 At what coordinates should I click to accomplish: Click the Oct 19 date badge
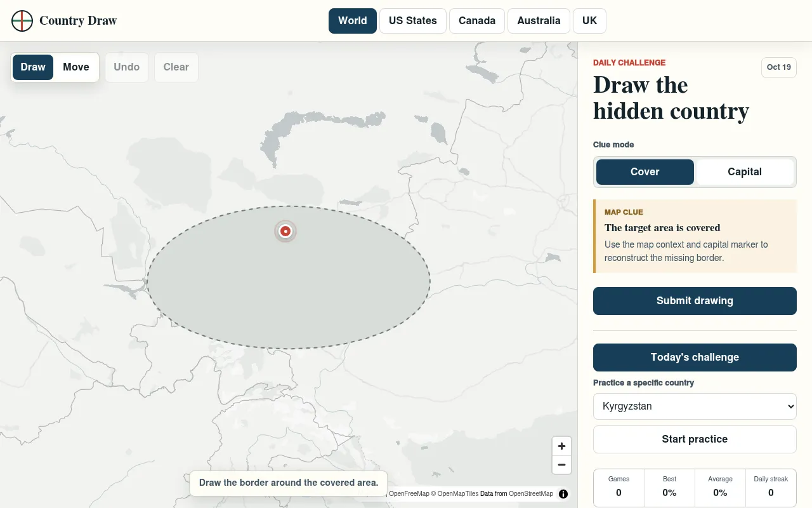779,67
